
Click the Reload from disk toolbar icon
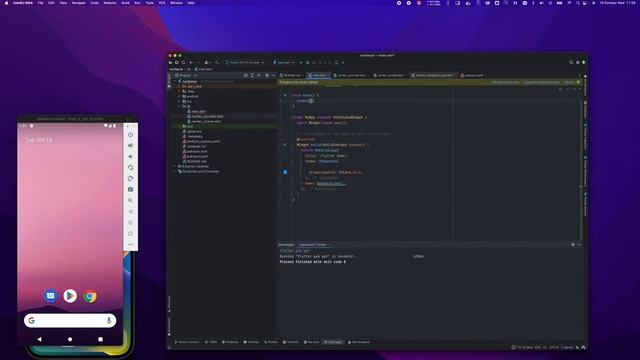(x=183, y=62)
